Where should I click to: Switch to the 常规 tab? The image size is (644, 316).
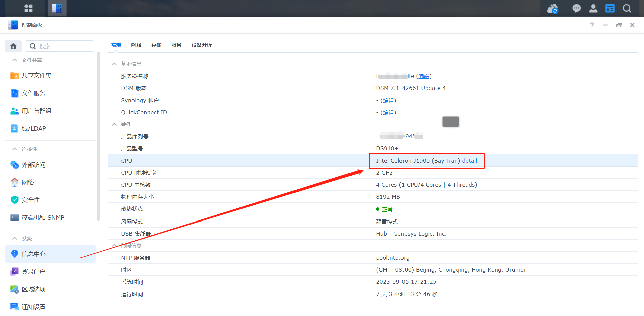(x=116, y=45)
